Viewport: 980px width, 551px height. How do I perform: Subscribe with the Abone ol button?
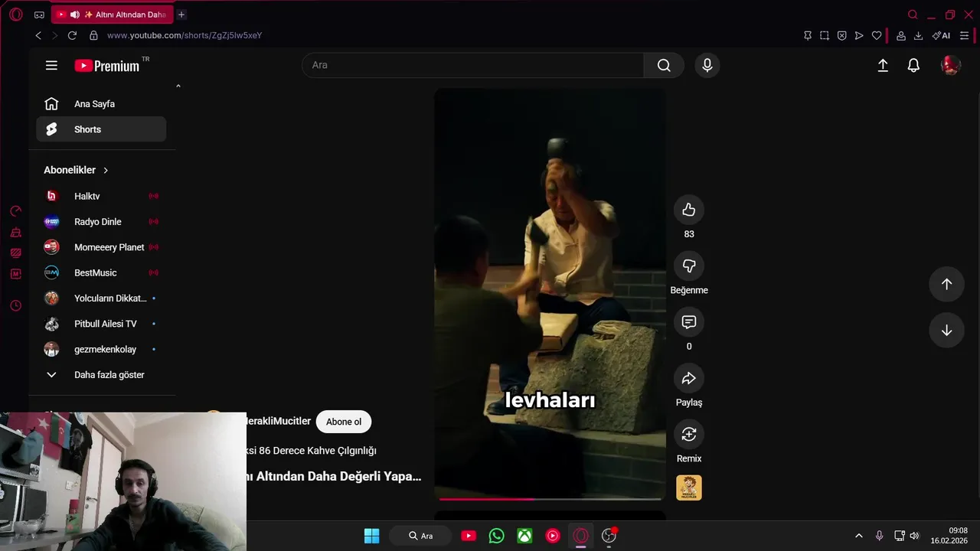[x=344, y=422]
